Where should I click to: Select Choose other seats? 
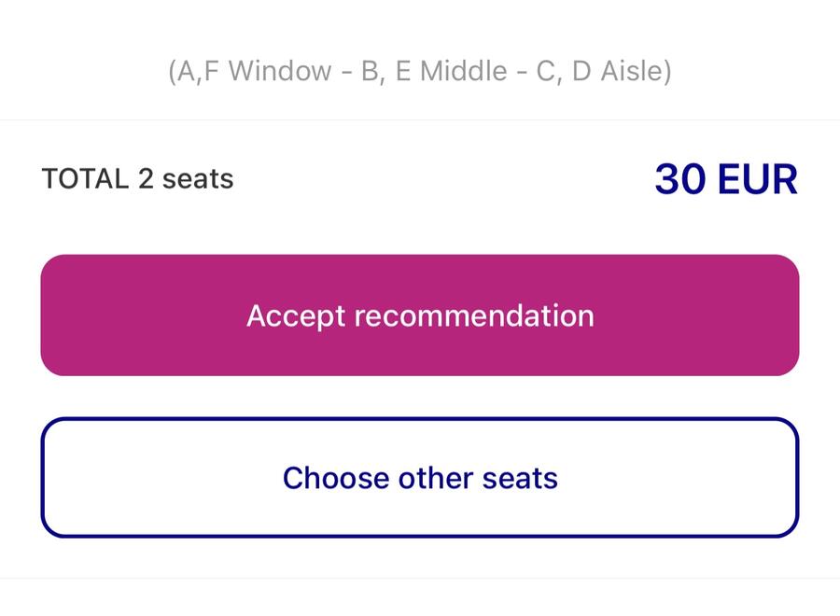tap(420, 477)
